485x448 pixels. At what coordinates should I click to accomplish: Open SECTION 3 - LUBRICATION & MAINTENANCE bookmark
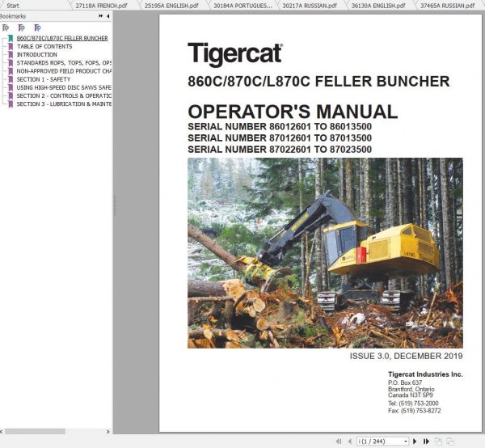click(64, 104)
